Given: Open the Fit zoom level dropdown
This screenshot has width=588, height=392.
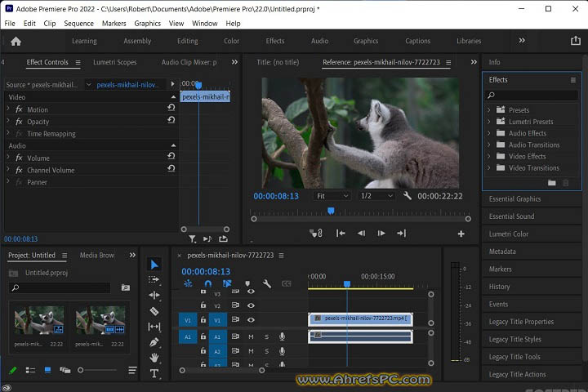Looking at the screenshot, I should 332,196.
